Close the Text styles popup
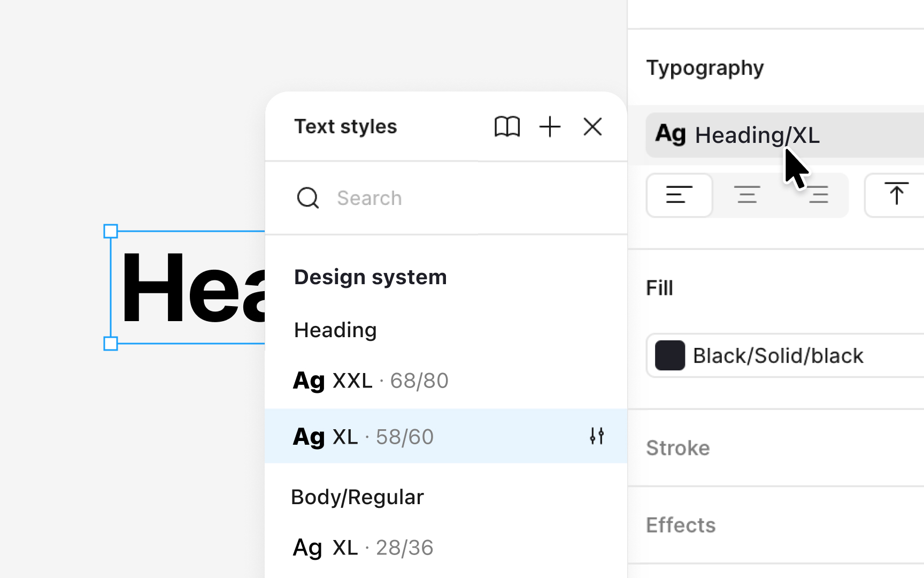Viewport: 924px width, 578px height. click(592, 127)
